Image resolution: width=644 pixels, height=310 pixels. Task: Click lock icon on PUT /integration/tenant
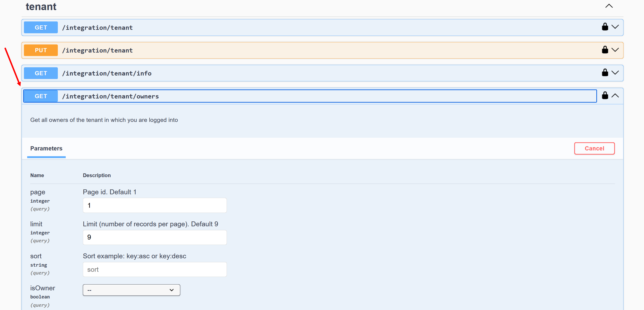point(605,50)
